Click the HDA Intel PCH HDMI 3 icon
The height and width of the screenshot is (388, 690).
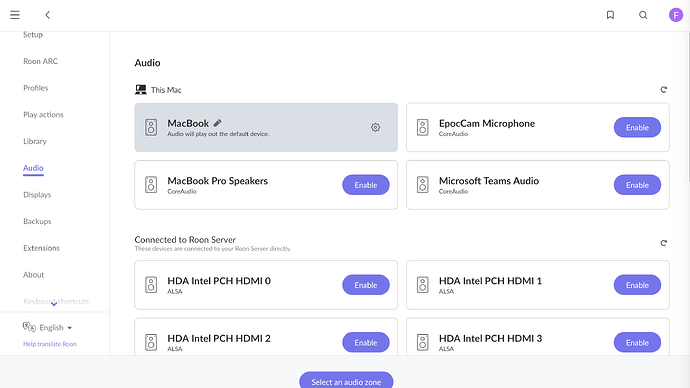pyautogui.click(x=422, y=342)
